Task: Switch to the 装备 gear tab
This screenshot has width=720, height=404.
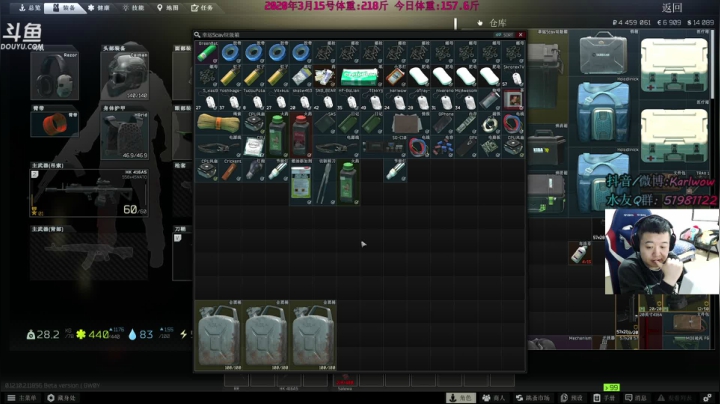Action: tap(64, 8)
